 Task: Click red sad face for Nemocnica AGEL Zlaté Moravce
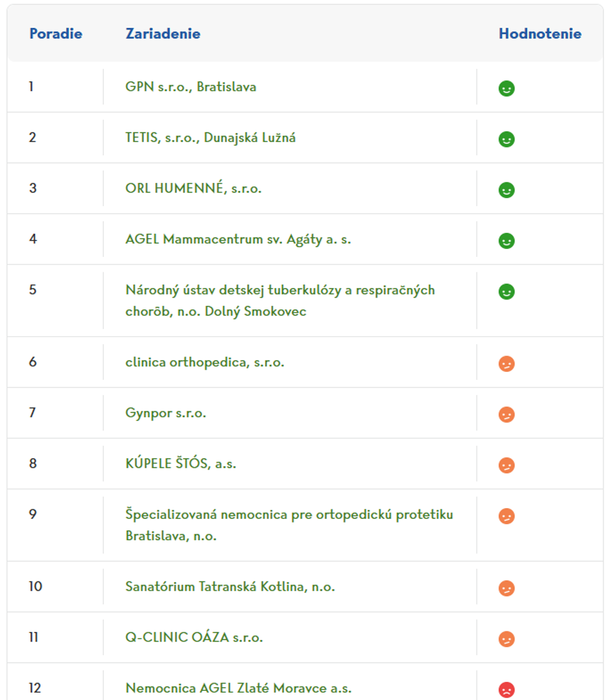pos(506,690)
